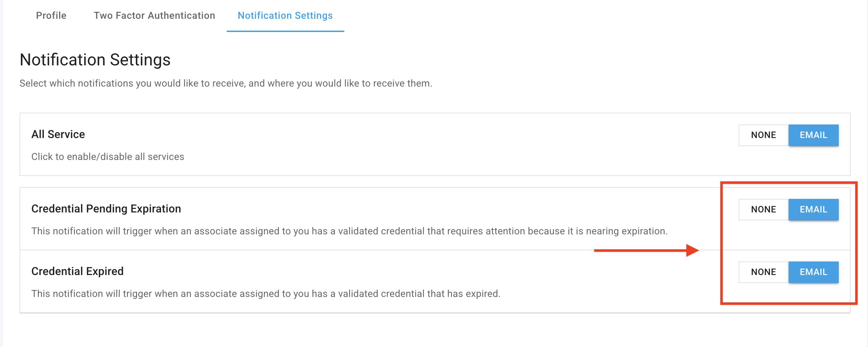The height and width of the screenshot is (347, 868).
Task: Click the nearing expiration description text
Action: 349,231
